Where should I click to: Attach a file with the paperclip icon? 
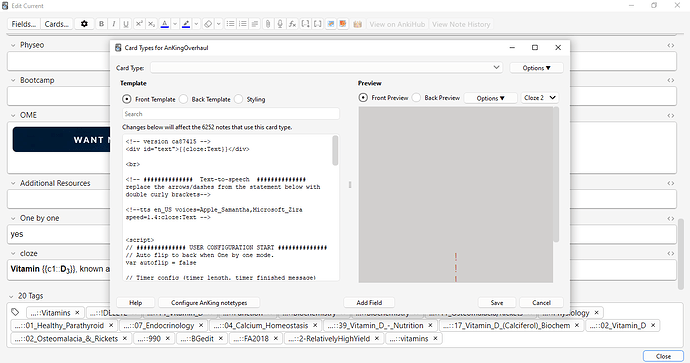pos(268,24)
